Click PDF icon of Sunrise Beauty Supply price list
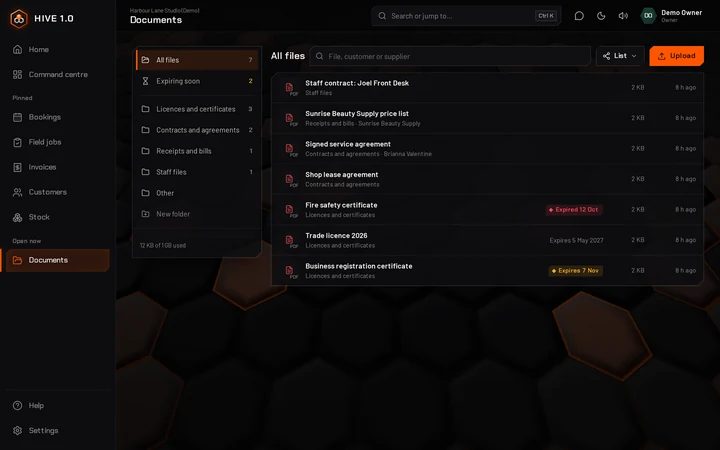This screenshot has width=720, height=450. point(290,118)
